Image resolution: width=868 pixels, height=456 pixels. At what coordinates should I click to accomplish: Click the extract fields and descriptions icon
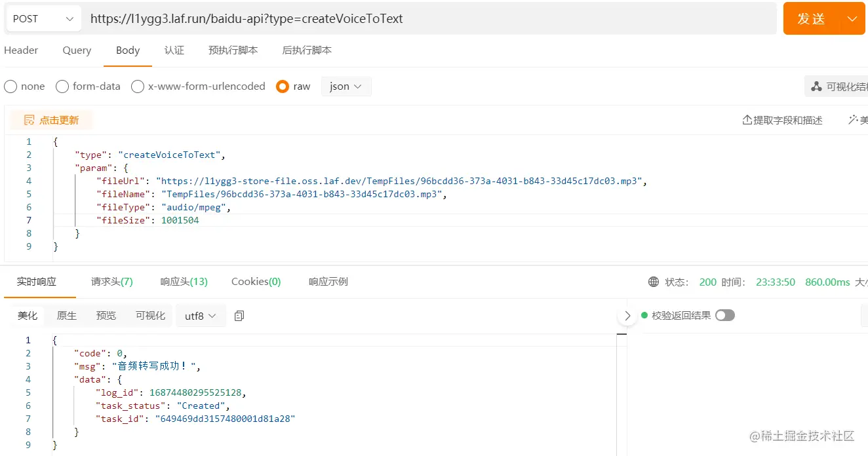point(747,120)
